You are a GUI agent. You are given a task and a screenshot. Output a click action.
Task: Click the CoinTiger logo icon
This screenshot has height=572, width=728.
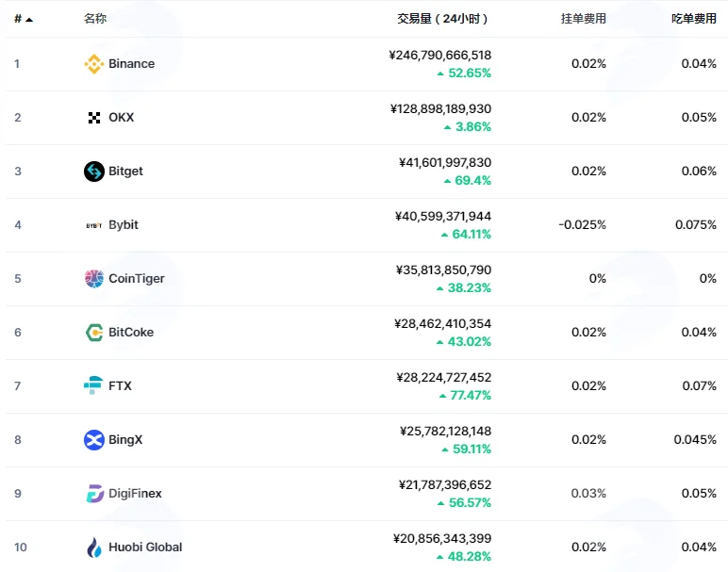click(93, 279)
